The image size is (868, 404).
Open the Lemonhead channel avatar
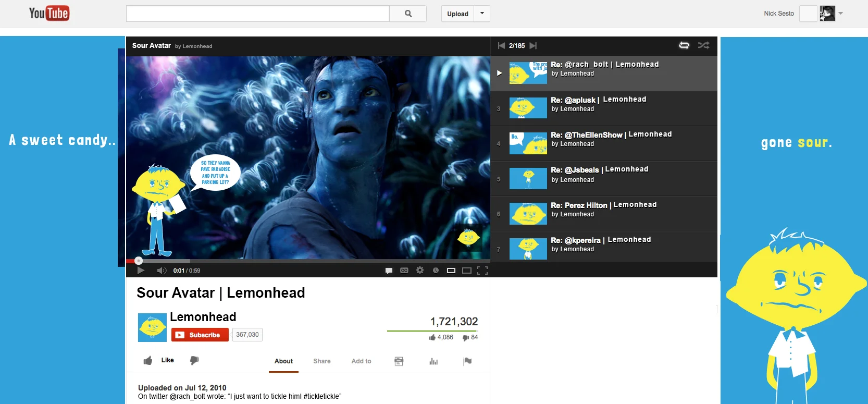152,327
